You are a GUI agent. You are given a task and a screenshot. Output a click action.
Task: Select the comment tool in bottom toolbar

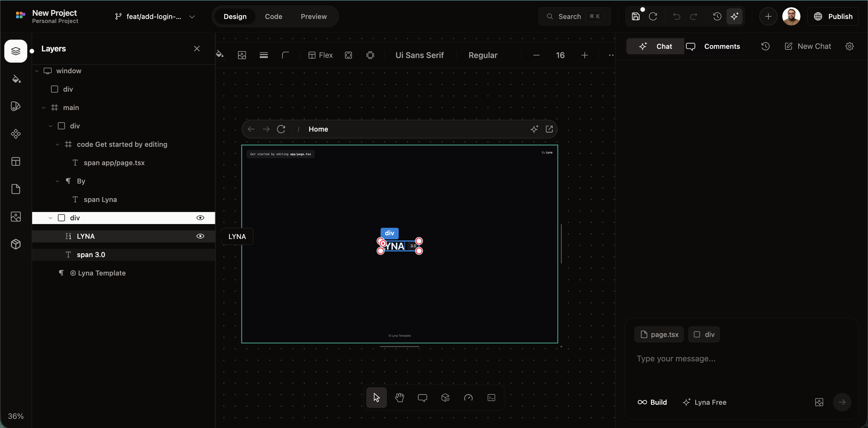(423, 398)
